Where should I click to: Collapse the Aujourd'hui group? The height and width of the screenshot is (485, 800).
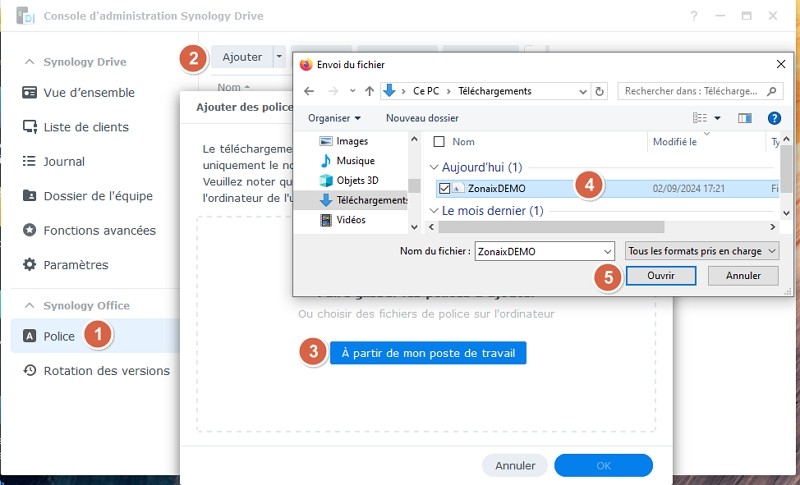coord(434,167)
